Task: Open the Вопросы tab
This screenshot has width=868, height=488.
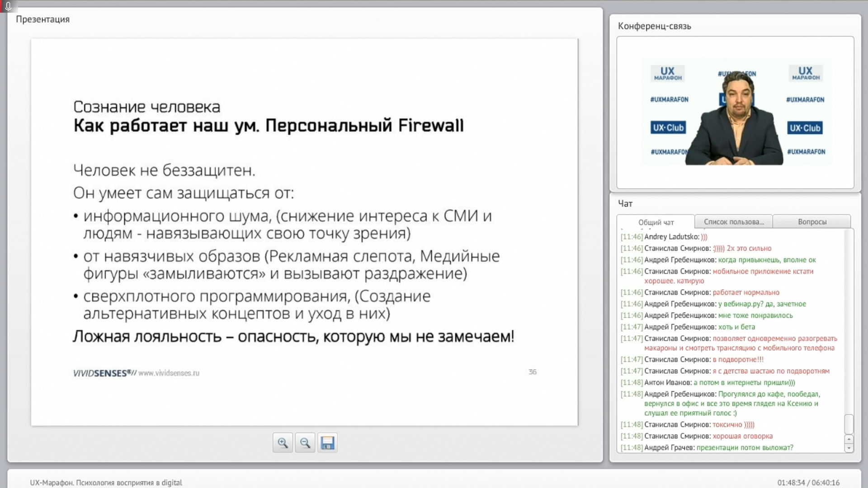Action: [812, 222]
